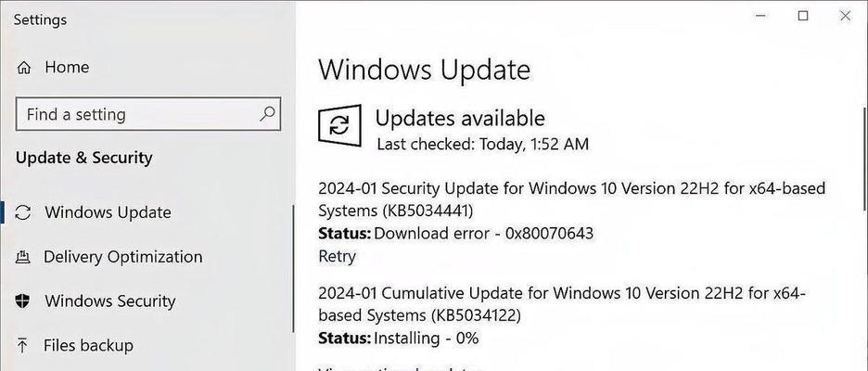
Task: Click the Windows Security shield icon
Action: tap(22, 301)
